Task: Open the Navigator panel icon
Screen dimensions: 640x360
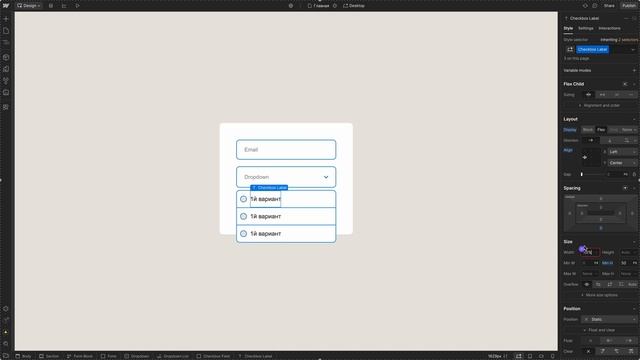Action: (6, 42)
